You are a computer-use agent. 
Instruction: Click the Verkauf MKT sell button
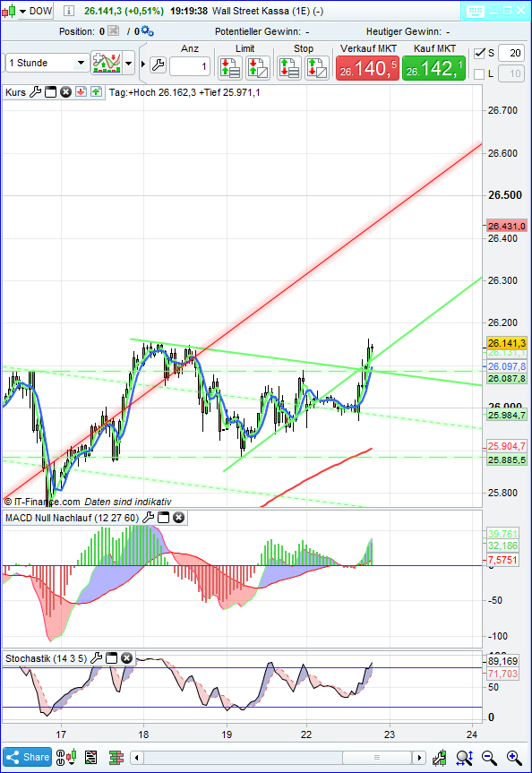pos(367,68)
